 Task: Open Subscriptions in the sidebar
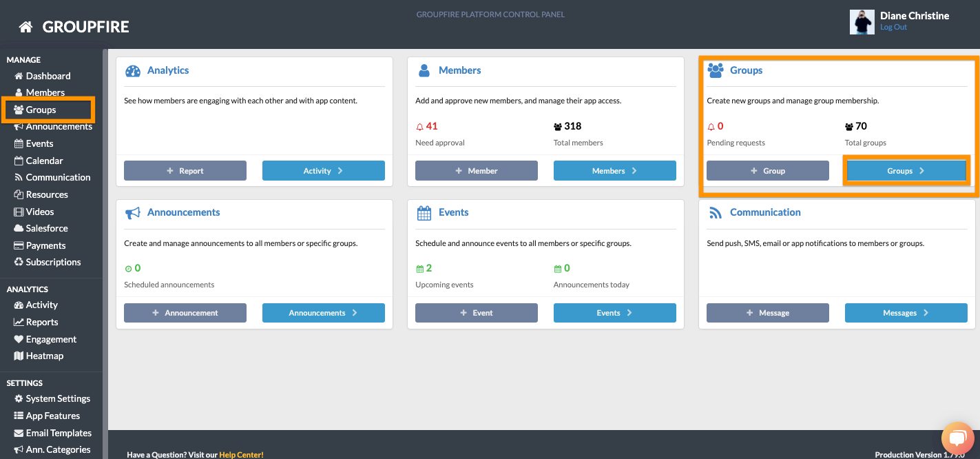48,262
